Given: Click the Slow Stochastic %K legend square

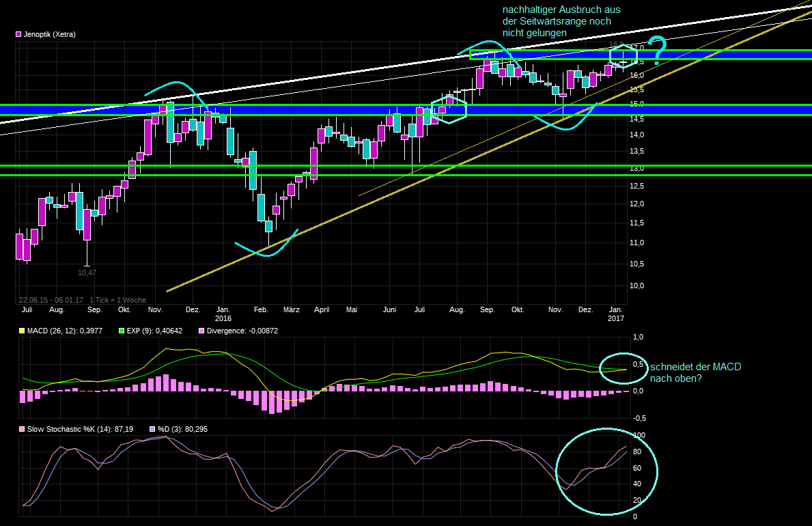Looking at the screenshot, I should pos(24,430).
